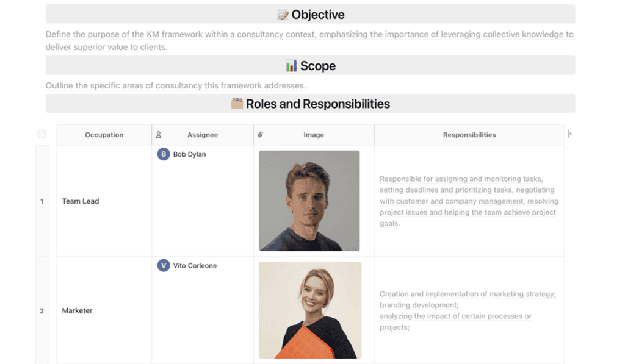Image resolution: width=625 pixels, height=364 pixels.
Task: Select row number 2 in the table
Action: point(42,310)
